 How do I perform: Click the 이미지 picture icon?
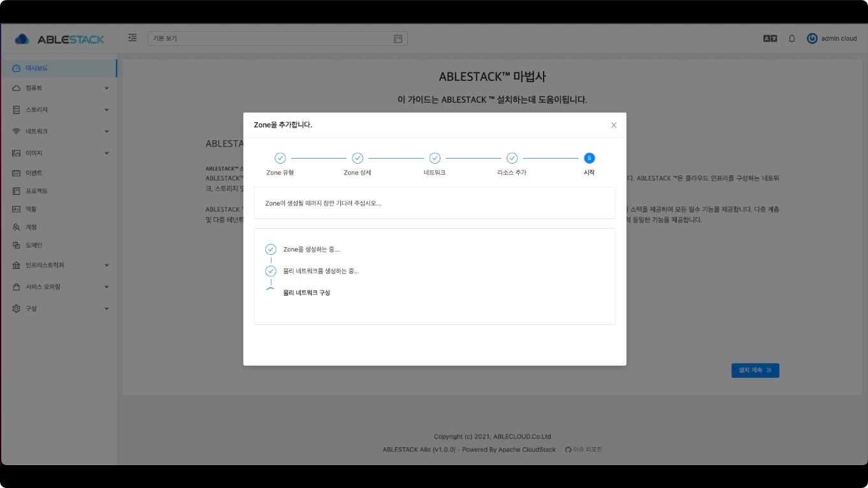[17, 153]
